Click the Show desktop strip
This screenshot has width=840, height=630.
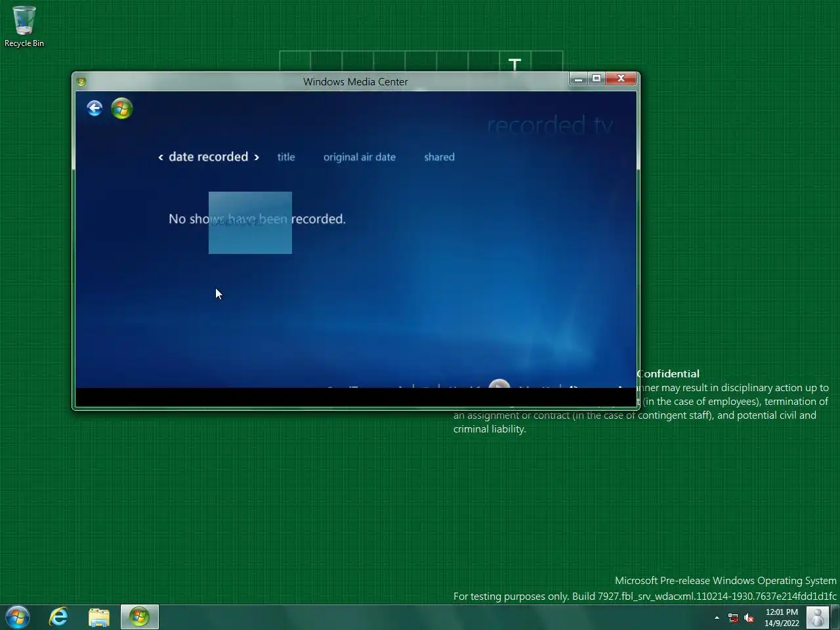pyautogui.click(x=835, y=618)
